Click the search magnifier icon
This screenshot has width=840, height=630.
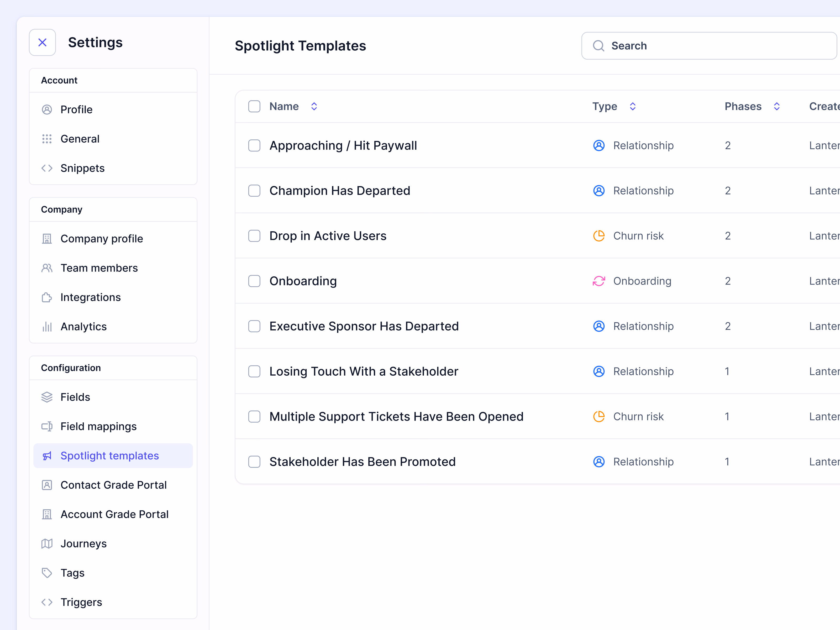[x=598, y=46]
